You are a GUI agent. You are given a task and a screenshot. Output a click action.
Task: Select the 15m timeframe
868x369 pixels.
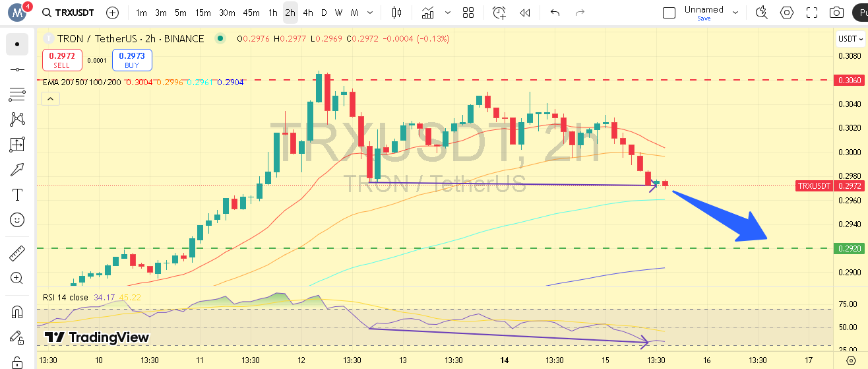tap(203, 13)
